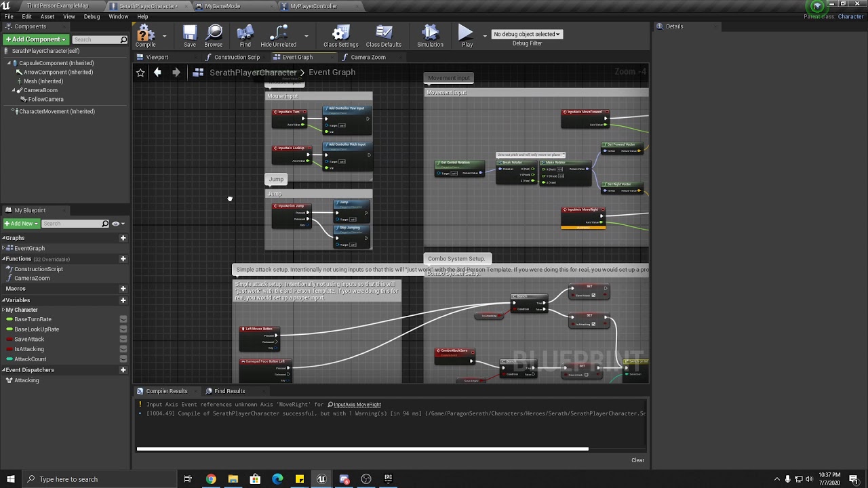Open Epic Games Launcher from taskbar
The width and height of the screenshot is (868, 488).
pyautogui.click(x=388, y=479)
